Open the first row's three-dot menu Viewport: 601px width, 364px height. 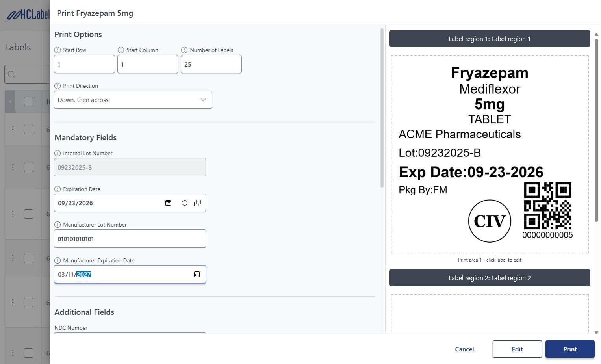coord(13,130)
